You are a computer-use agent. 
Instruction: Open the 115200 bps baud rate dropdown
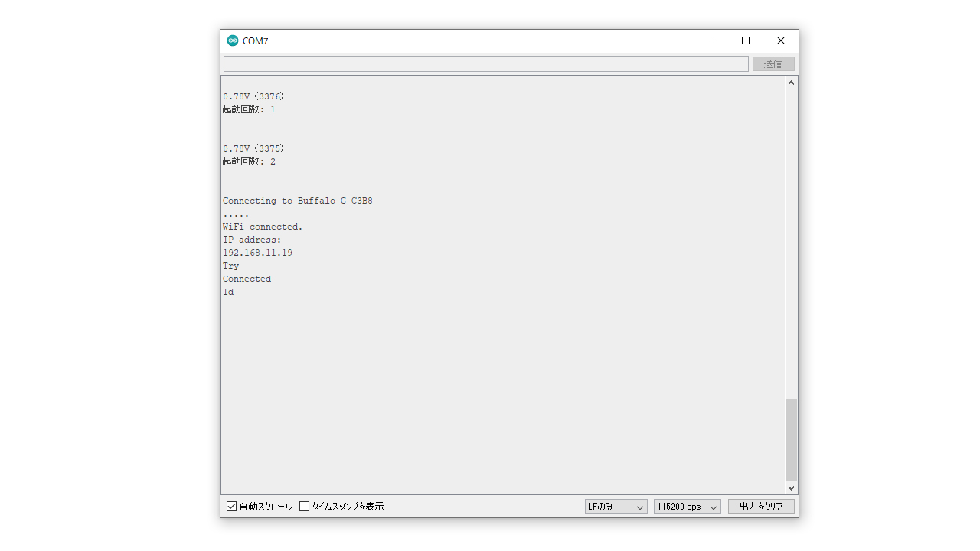tap(687, 507)
